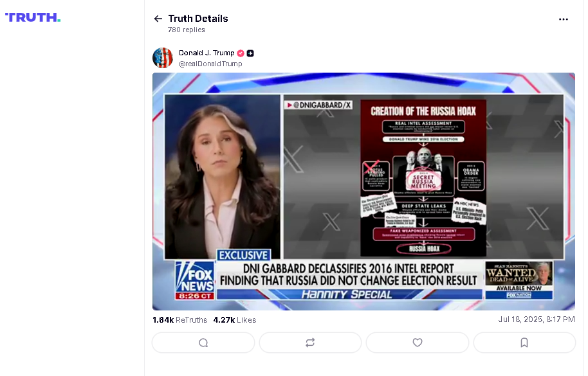The width and height of the screenshot is (588, 376).
Task: Bookmark the post with the bookmark icon
Action: [x=524, y=343]
